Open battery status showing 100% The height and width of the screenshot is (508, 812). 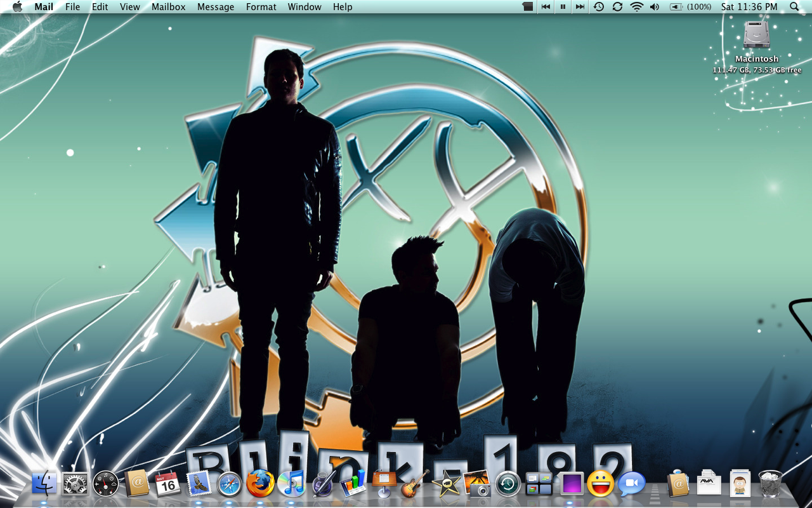pyautogui.click(x=691, y=7)
